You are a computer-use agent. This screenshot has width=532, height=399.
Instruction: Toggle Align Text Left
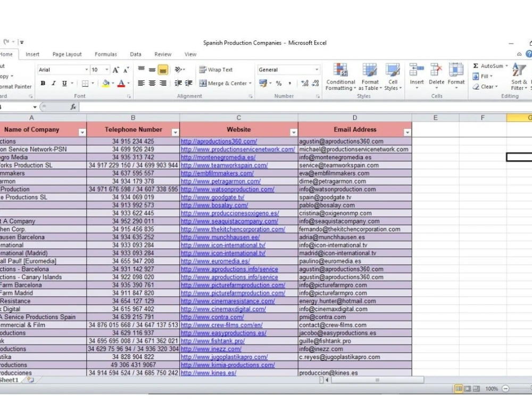(x=141, y=83)
